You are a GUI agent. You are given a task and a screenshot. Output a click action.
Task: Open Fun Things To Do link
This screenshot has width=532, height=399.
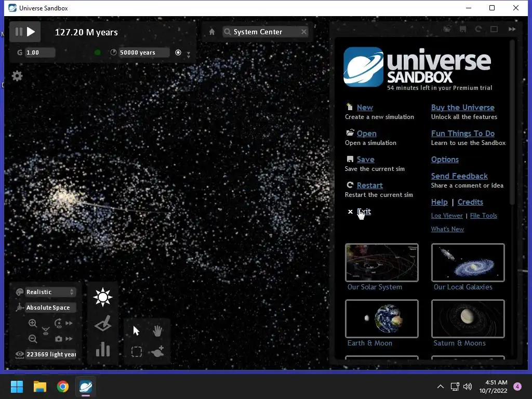[462, 134]
